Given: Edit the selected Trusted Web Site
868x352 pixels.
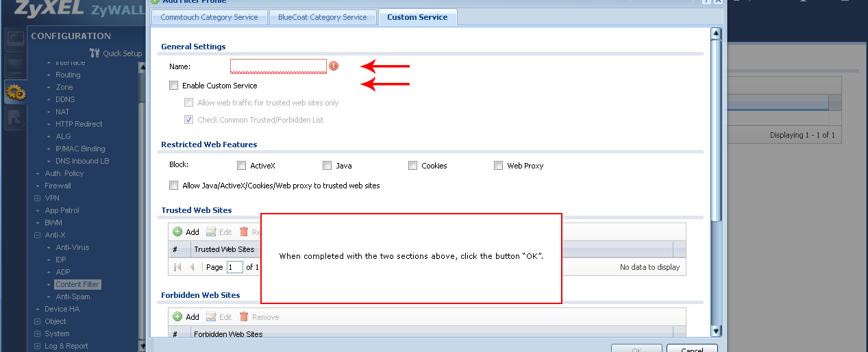Looking at the screenshot, I should click(219, 232).
